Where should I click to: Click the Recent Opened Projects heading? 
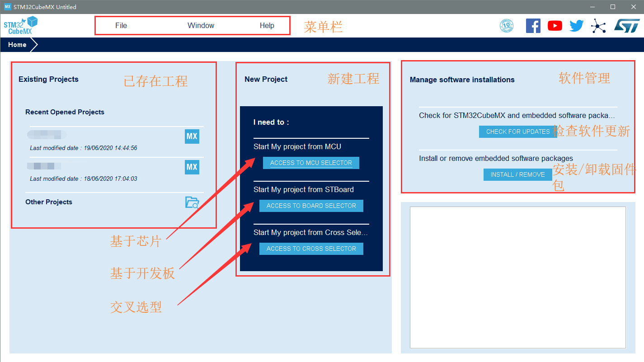coord(65,112)
